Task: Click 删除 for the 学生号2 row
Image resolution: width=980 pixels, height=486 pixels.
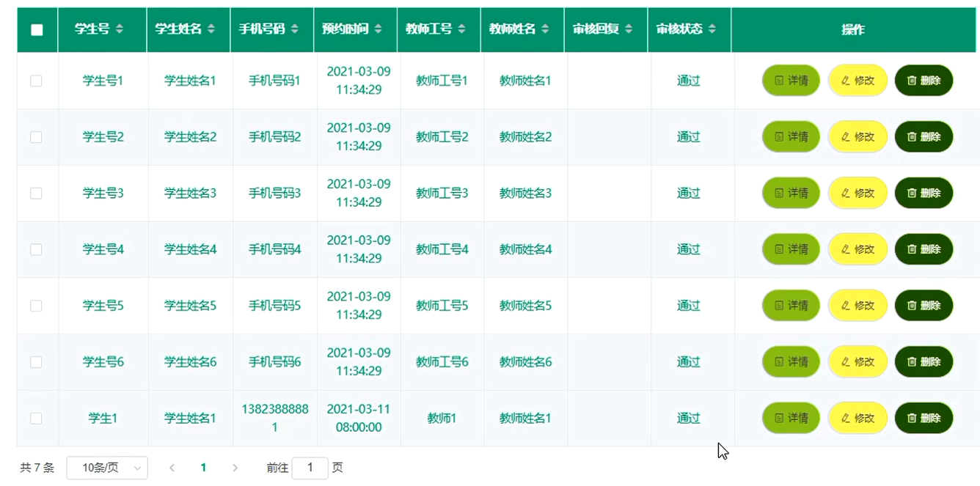Action: click(x=924, y=137)
